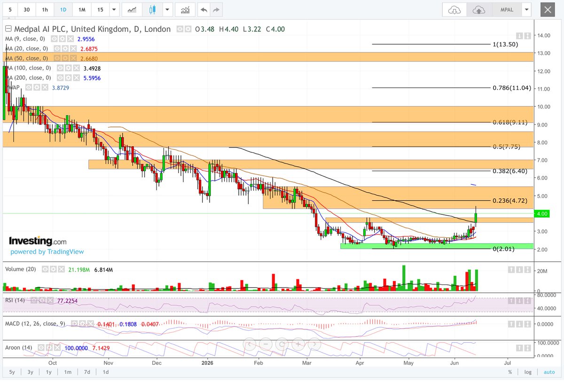The width and height of the screenshot is (564, 392).
Task: Open the time interval dropdown arrow
Action: click(113, 9)
